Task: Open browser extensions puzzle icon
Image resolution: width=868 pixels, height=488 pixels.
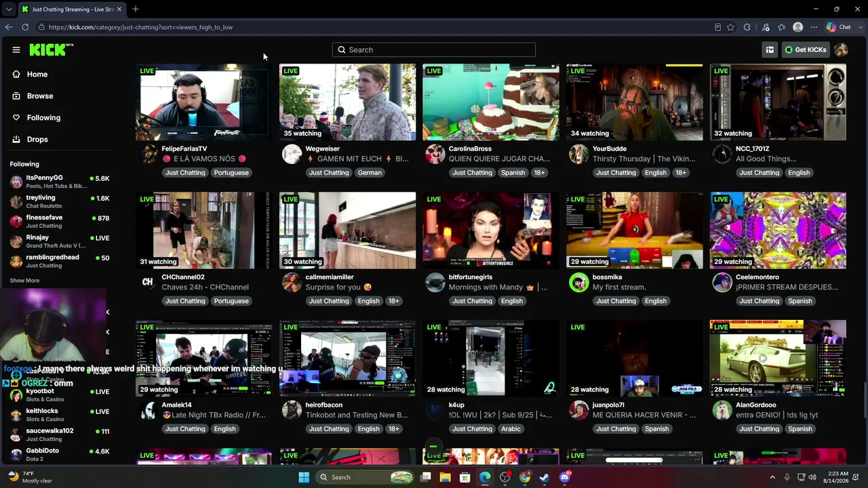Action: tap(747, 27)
